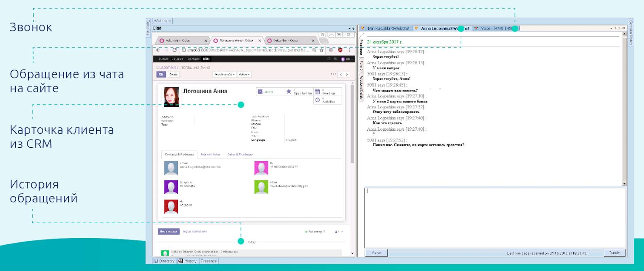Screen dimensions: 644x271
Task: Open the Opportunities star stat button
Action: pos(289,92)
